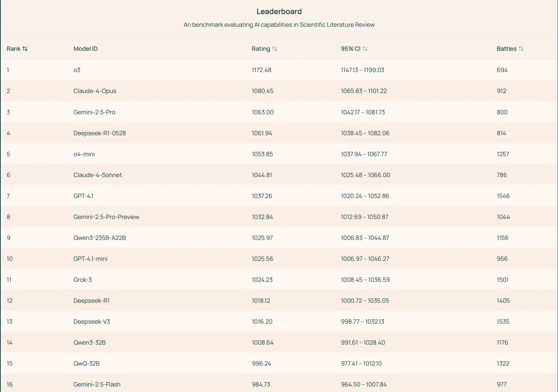558x392 pixels.
Task: Click the Leaderboard heading
Action: coord(279,11)
